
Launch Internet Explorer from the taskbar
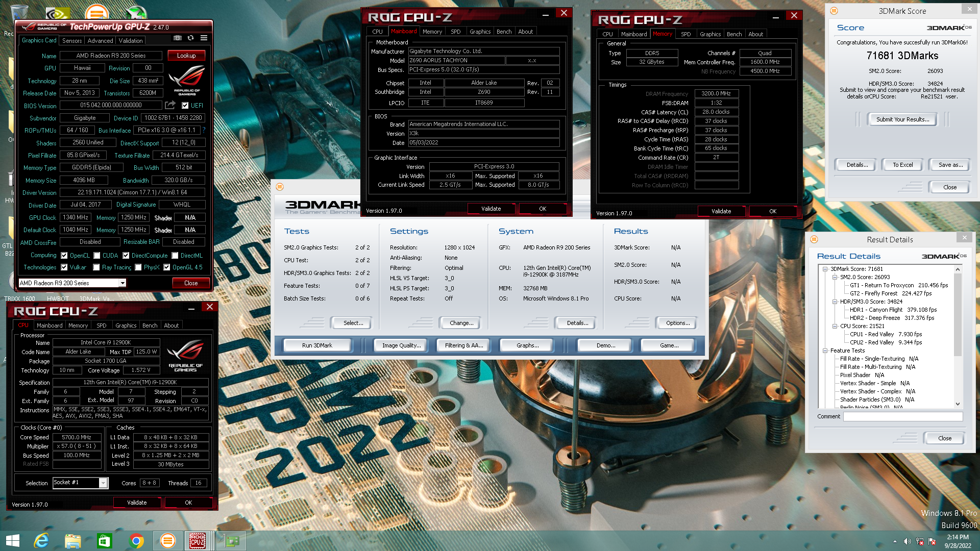click(41, 541)
